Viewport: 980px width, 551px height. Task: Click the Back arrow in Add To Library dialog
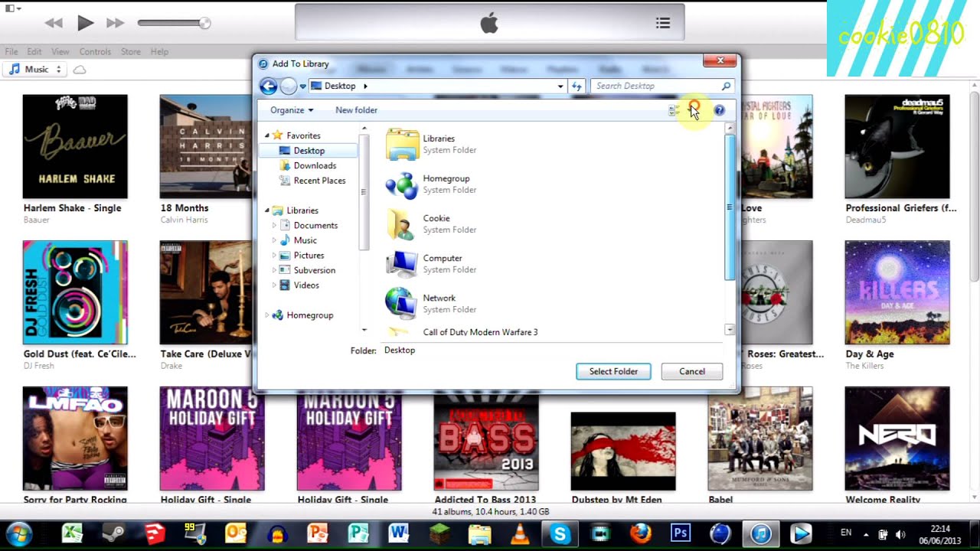pos(268,86)
